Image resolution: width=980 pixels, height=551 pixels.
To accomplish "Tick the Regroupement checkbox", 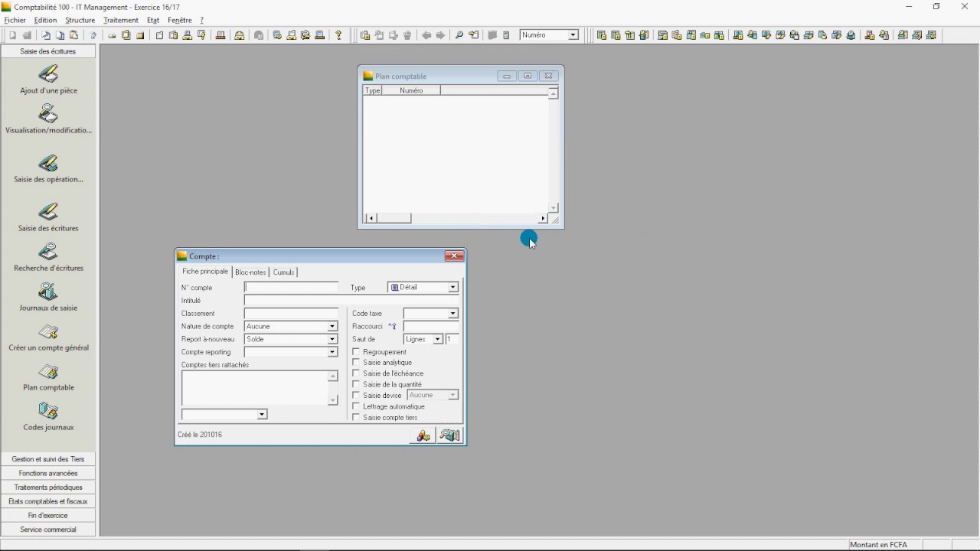I will pos(356,352).
